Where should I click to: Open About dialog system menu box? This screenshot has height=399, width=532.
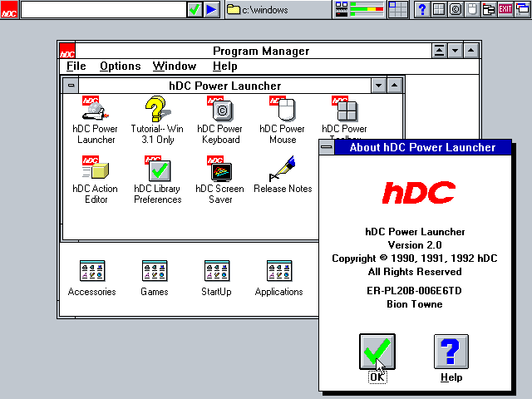(327, 147)
